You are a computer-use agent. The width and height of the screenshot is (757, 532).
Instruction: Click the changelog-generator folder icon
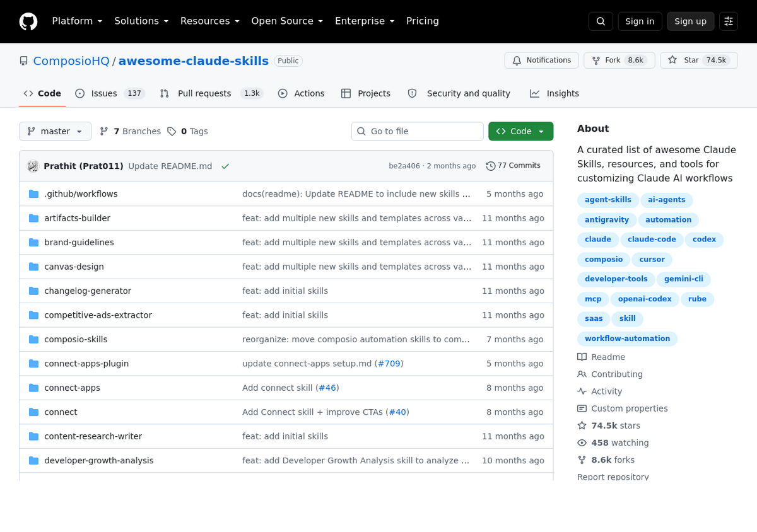click(x=33, y=291)
